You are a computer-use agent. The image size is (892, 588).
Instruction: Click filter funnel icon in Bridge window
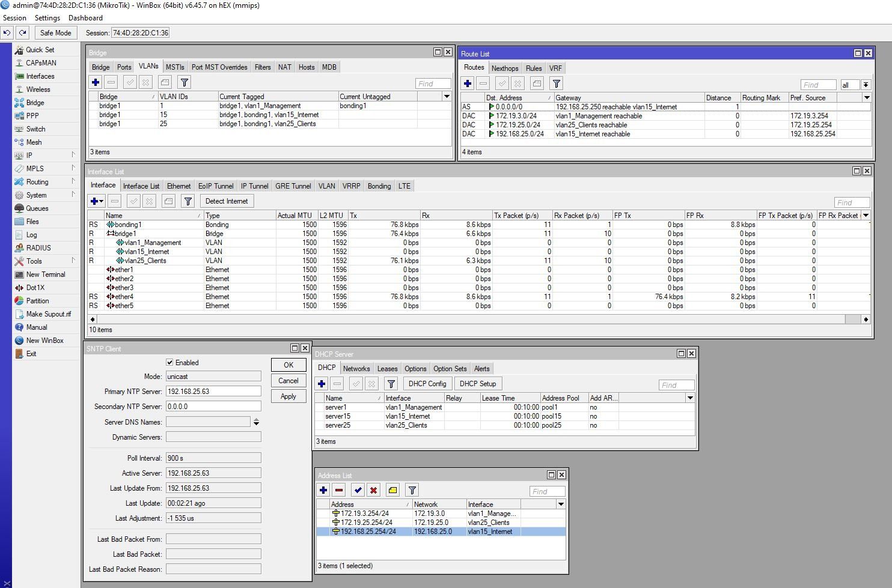pos(185,82)
